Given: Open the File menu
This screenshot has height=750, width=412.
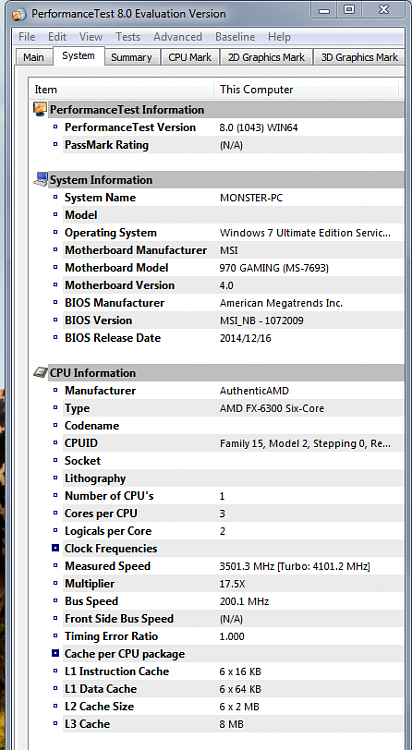Looking at the screenshot, I should click(x=27, y=37).
